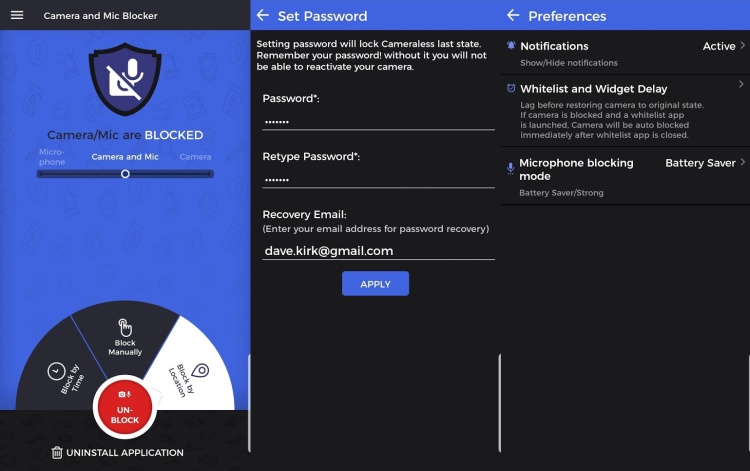Select the Block Manually hand icon
This screenshot has width=750, height=471.
click(x=125, y=327)
